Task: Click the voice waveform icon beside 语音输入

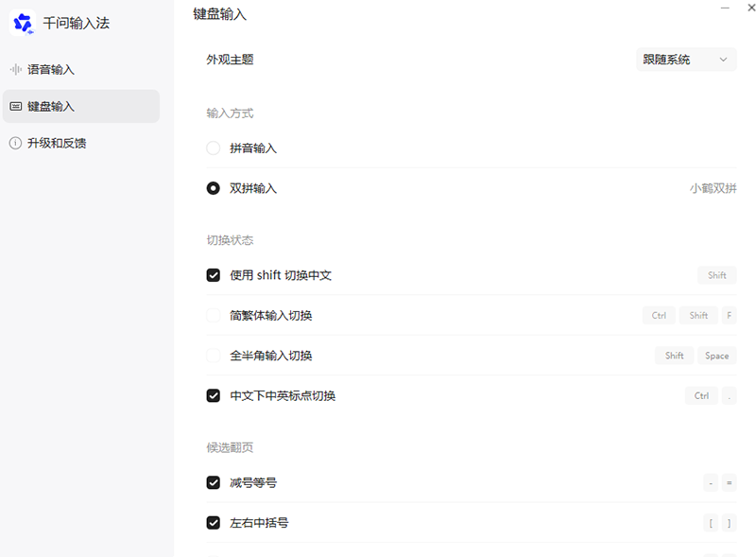Action: [15, 69]
